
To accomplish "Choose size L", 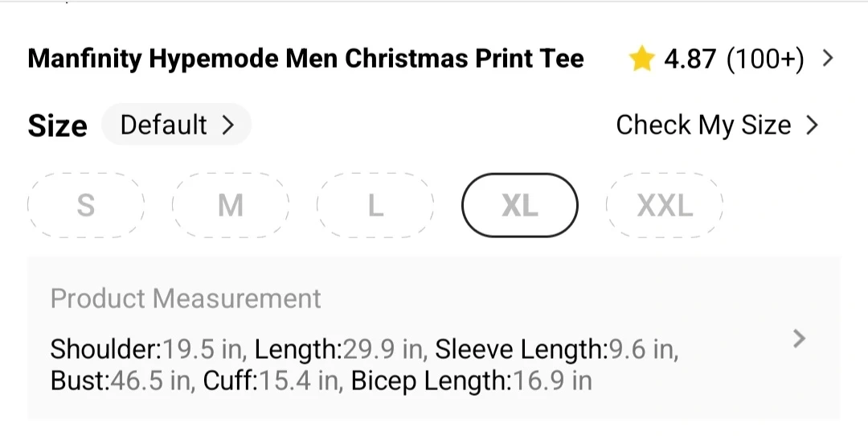I will [375, 206].
